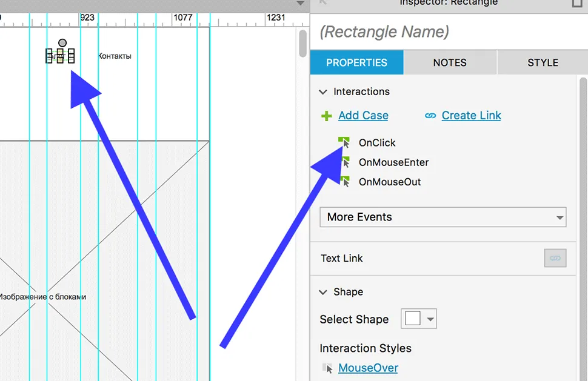This screenshot has width=588, height=381.
Task: Select the PROPERTIES tab
Action: coord(356,62)
